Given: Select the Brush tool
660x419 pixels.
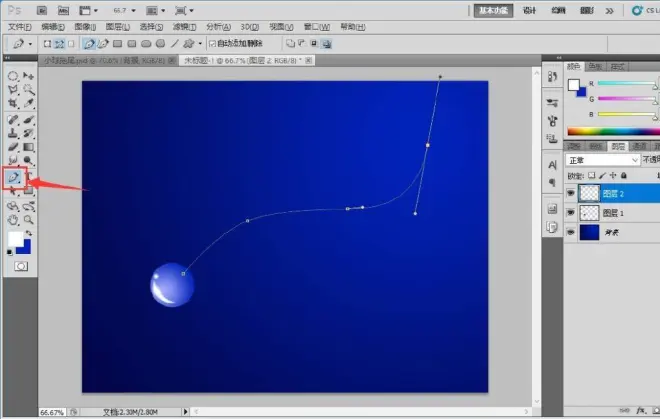Looking at the screenshot, I should [29, 120].
